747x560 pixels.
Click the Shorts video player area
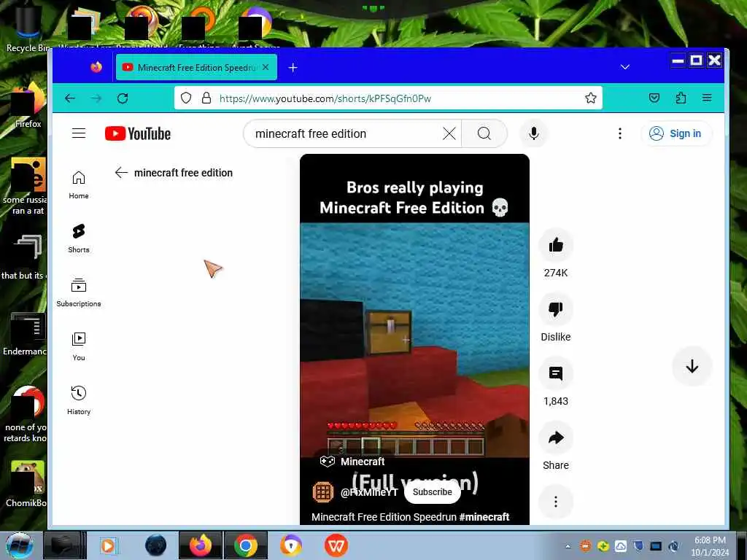click(x=414, y=340)
